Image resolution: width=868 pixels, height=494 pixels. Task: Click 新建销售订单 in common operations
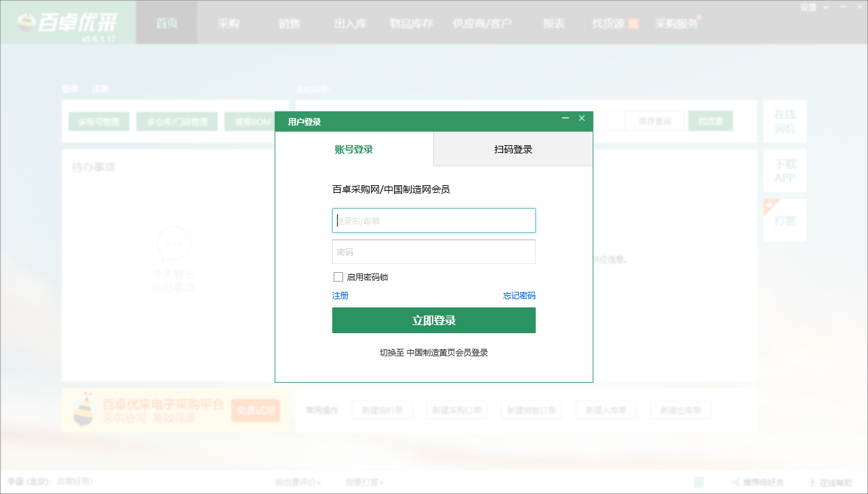(x=532, y=410)
